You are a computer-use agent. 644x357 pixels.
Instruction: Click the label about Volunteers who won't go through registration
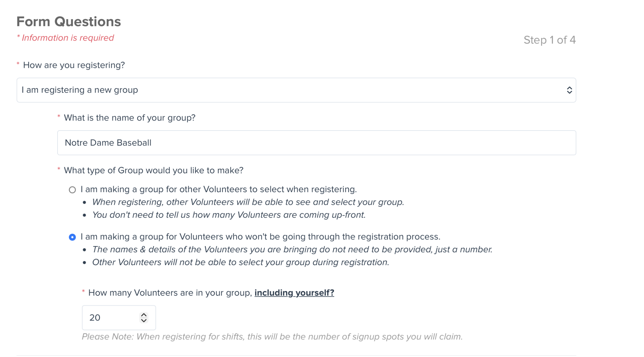point(260,237)
